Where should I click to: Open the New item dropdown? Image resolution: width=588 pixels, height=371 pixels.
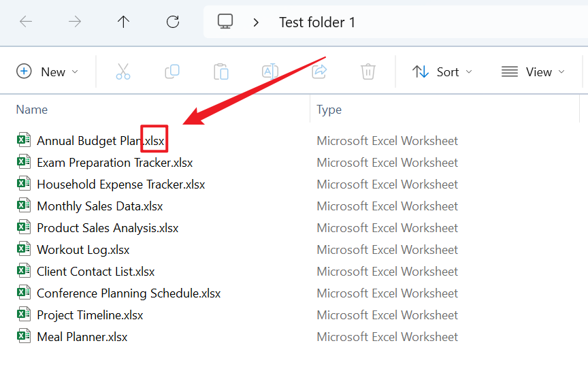[47, 71]
